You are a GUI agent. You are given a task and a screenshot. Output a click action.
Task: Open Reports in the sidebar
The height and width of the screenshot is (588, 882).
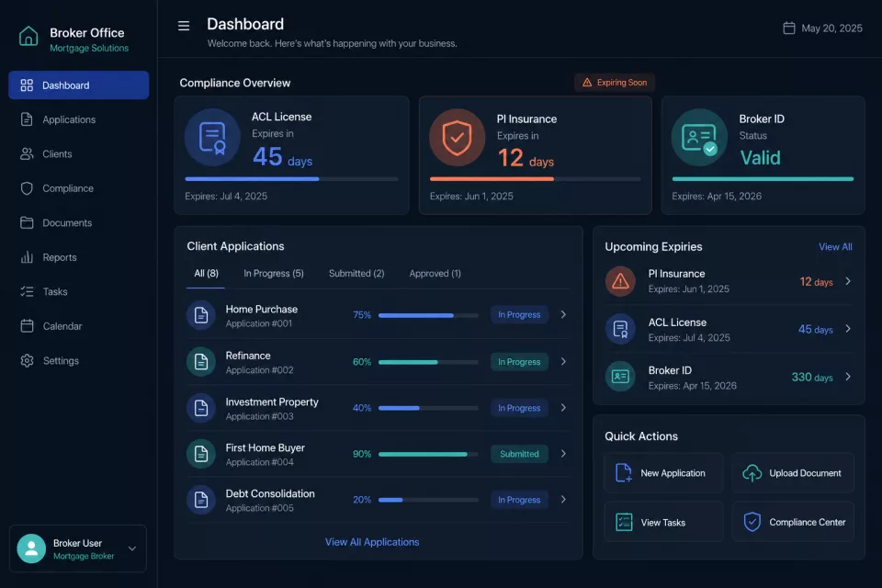pos(79,257)
